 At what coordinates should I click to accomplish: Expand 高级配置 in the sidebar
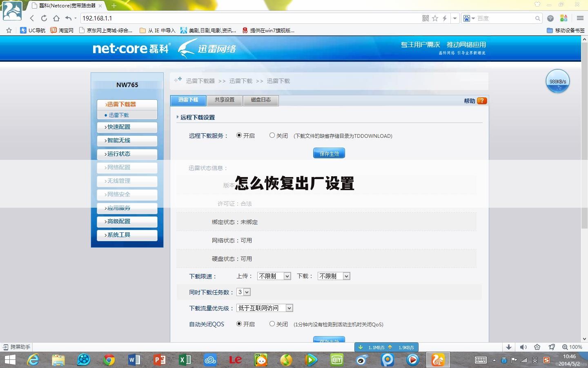point(127,222)
